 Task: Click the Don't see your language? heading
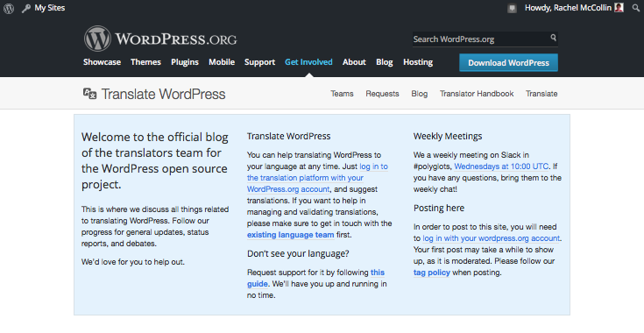pyautogui.click(x=298, y=254)
